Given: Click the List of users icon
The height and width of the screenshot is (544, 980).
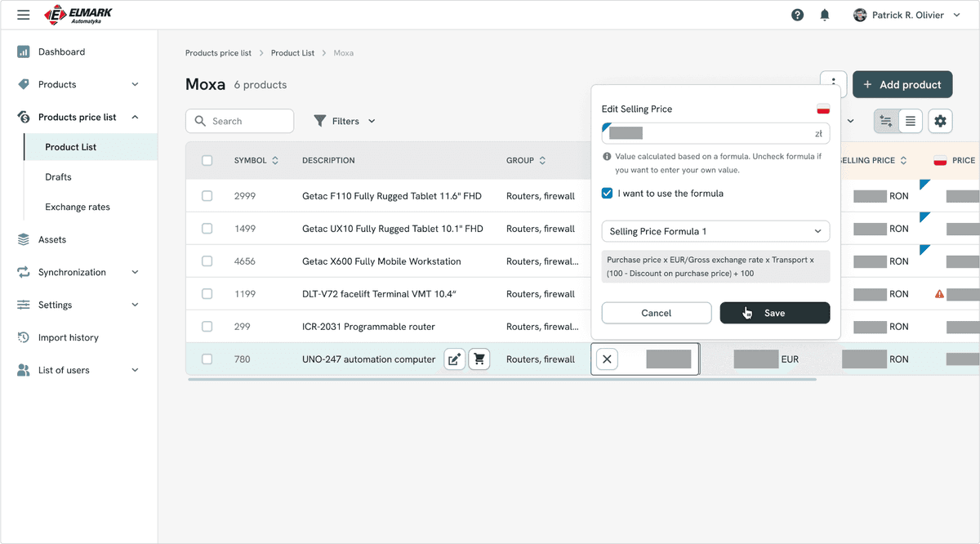Looking at the screenshot, I should [x=24, y=370].
